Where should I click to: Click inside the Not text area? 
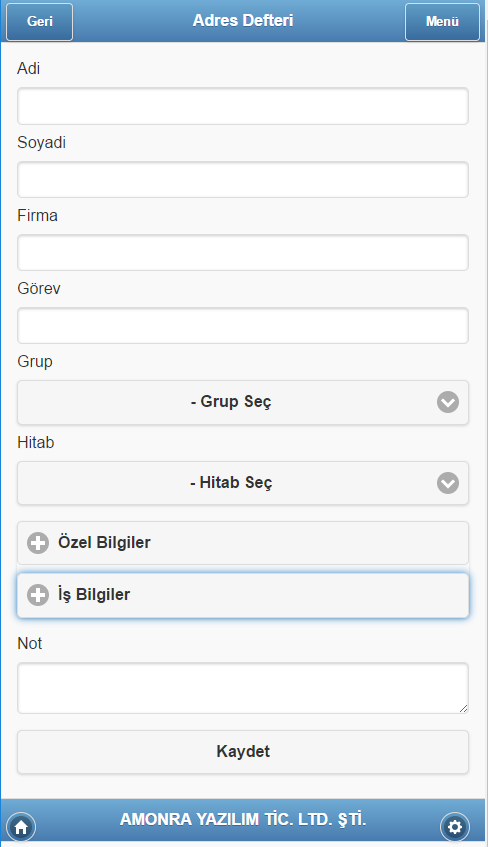[243, 688]
